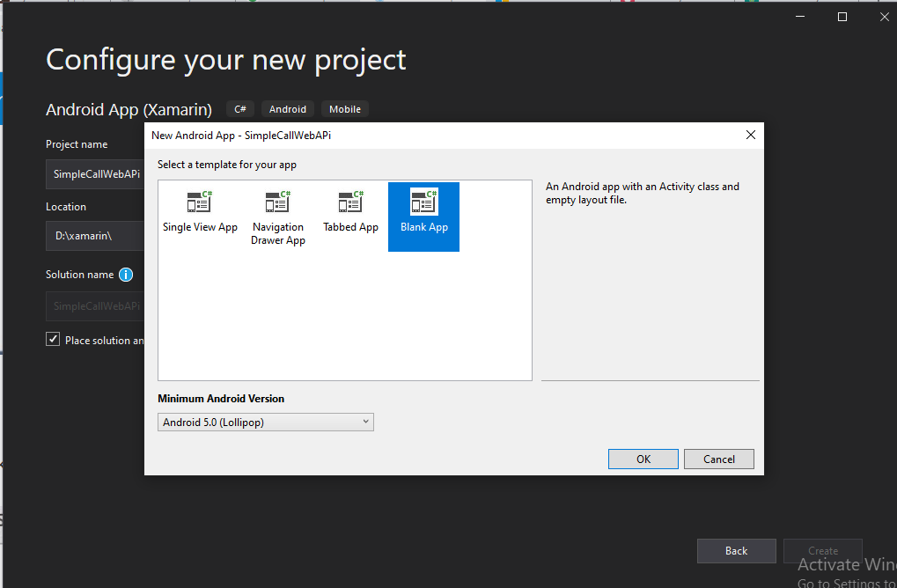
Task: Click the Create button
Action: click(x=823, y=551)
